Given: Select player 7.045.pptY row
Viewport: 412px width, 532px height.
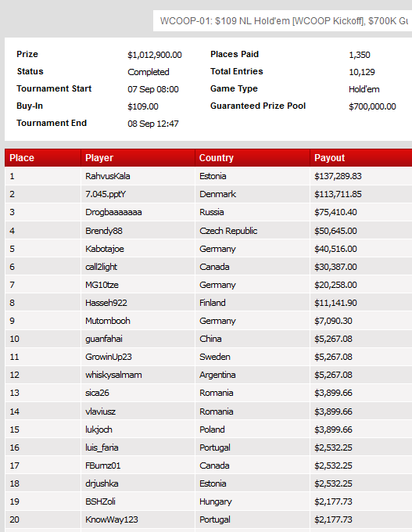Looking at the screenshot, I should click(x=209, y=194).
